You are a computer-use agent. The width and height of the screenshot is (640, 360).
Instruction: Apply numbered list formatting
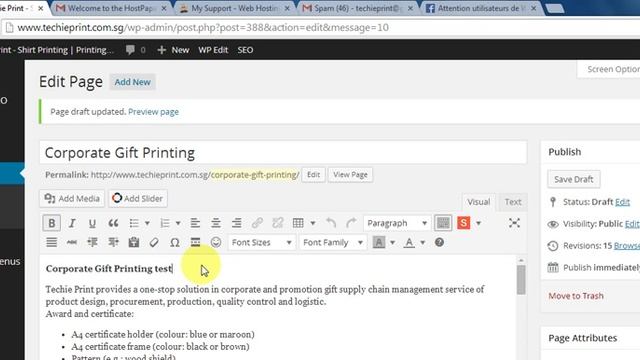[x=165, y=223]
